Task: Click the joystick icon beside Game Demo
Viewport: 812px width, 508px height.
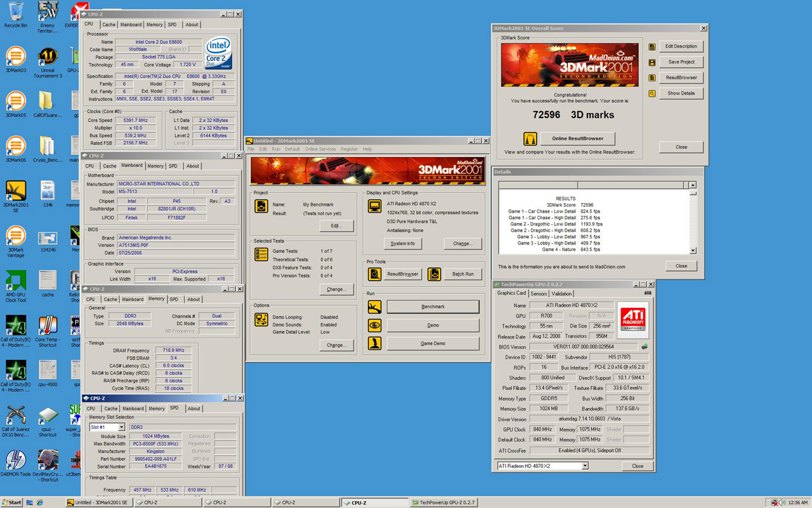Action: point(374,344)
